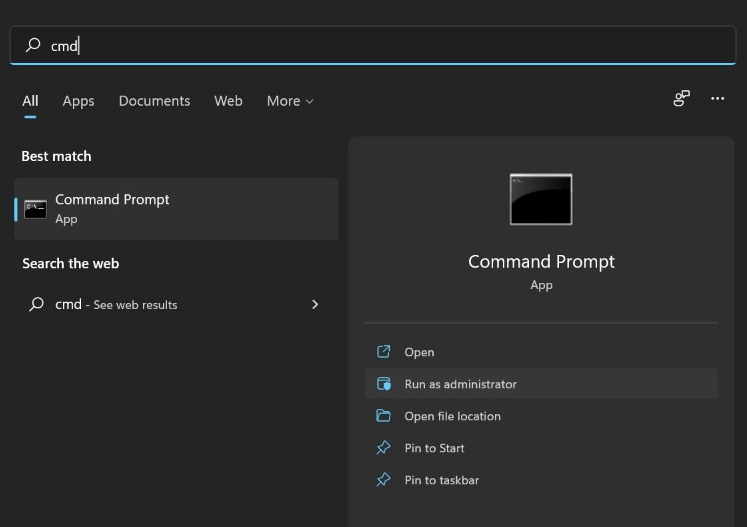
Task: Open cmd - See web results entry
Action: coord(176,304)
